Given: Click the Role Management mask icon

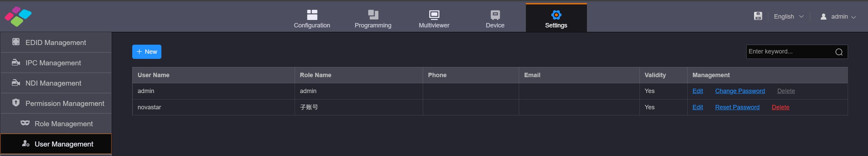Looking at the screenshot, I should (25, 123).
